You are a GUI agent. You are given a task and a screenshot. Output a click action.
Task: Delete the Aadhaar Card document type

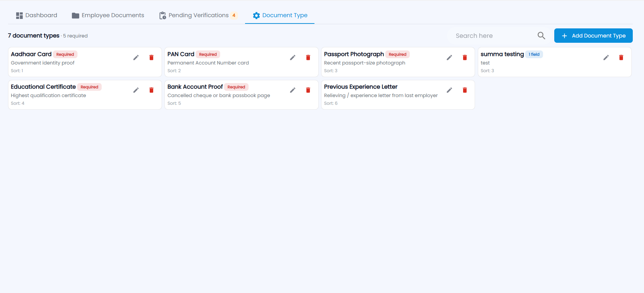point(151,57)
